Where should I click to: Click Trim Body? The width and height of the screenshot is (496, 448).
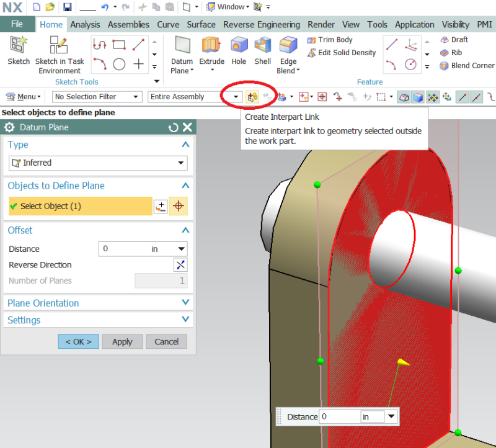[330, 40]
